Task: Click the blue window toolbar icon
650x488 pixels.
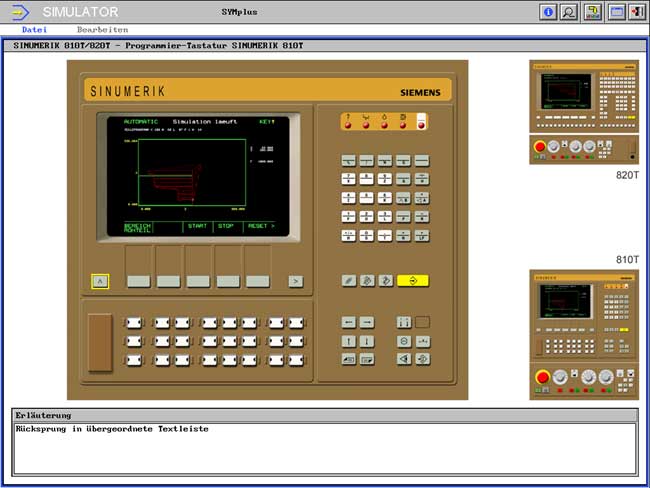Action: 616,12
